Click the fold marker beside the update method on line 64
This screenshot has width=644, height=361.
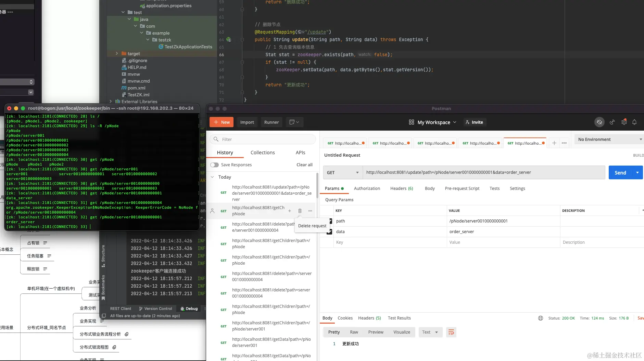pos(242,39)
